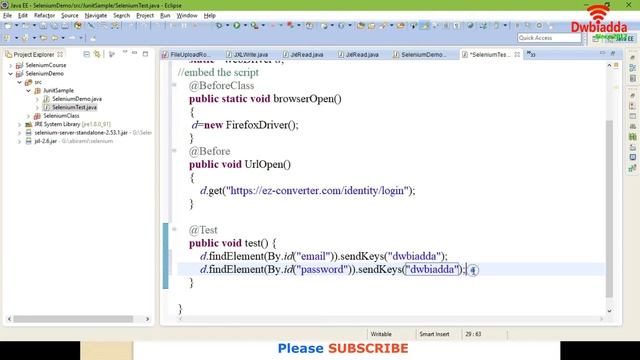Open dropdown arrow next to Run button
This screenshot has height=360, width=640.
pos(245,25)
